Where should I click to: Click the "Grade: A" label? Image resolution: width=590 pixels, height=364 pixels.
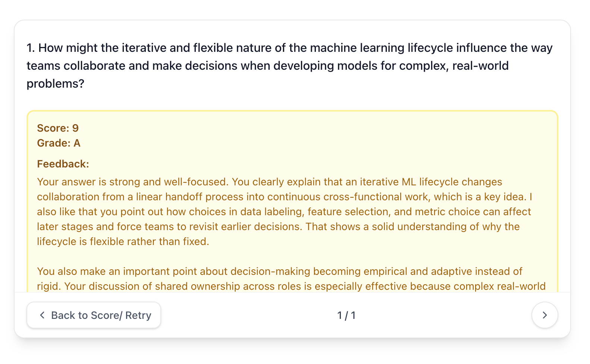59,143
